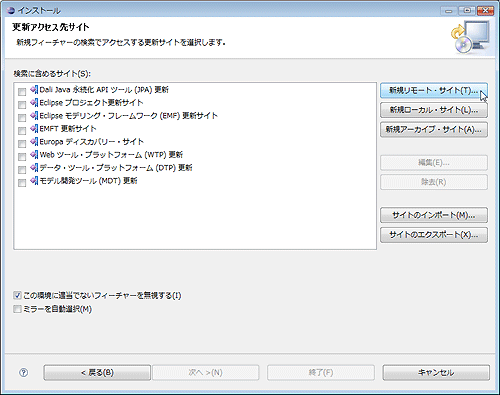
Task: Select the Eclipse モデリング・フレームワーク (EMF) 更新サイト text
Action: click(129, 116)
